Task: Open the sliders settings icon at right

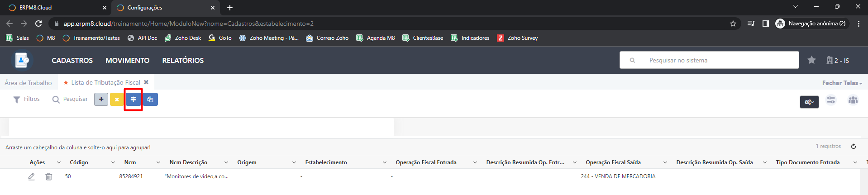Action: [831, 100]
